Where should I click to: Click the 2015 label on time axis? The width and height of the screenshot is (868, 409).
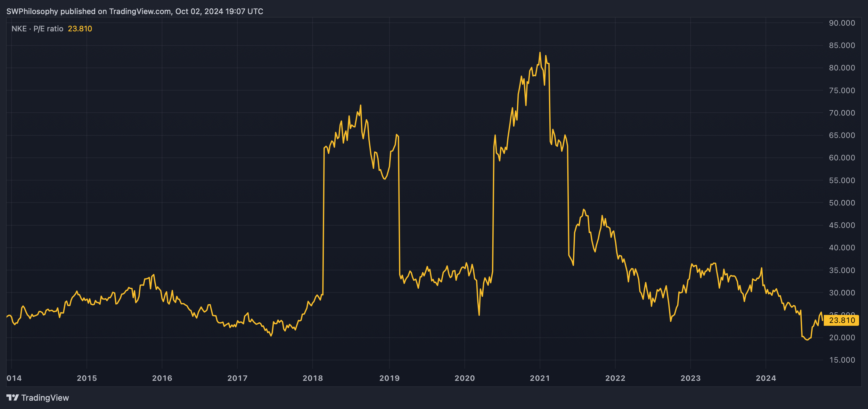(x=86, y=378)
